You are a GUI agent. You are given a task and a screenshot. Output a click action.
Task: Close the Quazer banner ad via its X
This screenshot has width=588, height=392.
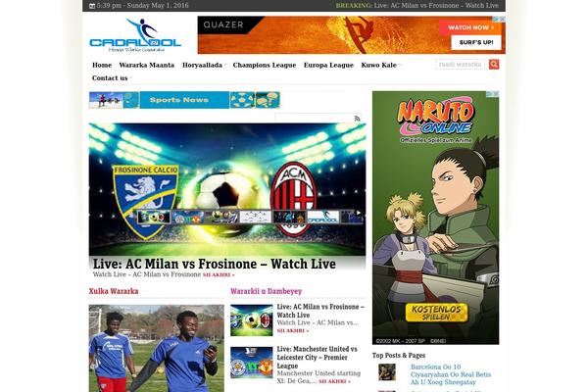503,19
